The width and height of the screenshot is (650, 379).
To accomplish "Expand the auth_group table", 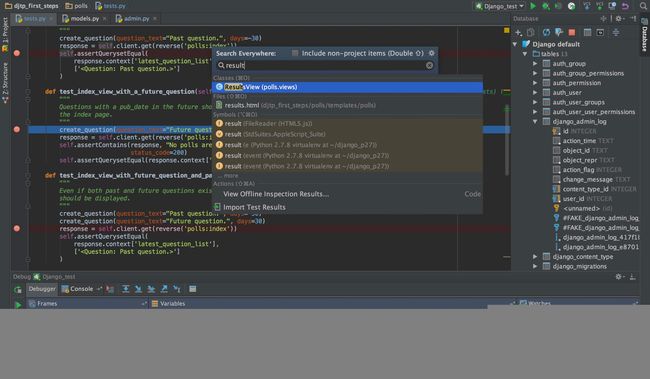I will click(x=535, y=63).
